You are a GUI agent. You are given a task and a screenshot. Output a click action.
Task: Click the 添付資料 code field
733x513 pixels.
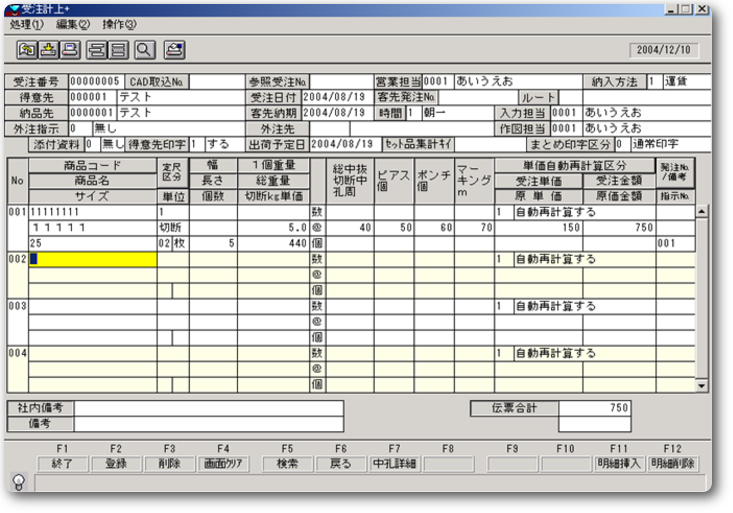point(92,144)
